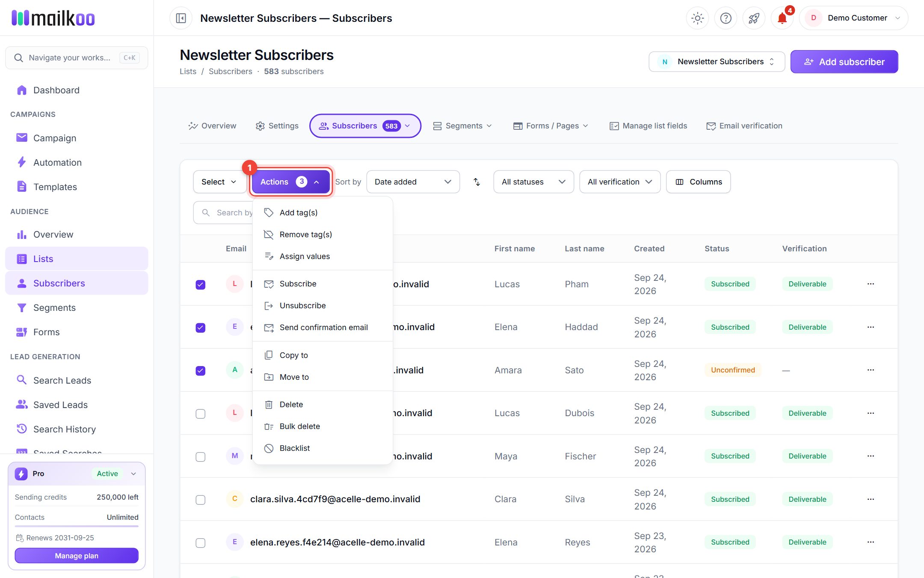This screenshot has height=578, width=924.
Task: Open notifications bell icon
Action: 782,18
